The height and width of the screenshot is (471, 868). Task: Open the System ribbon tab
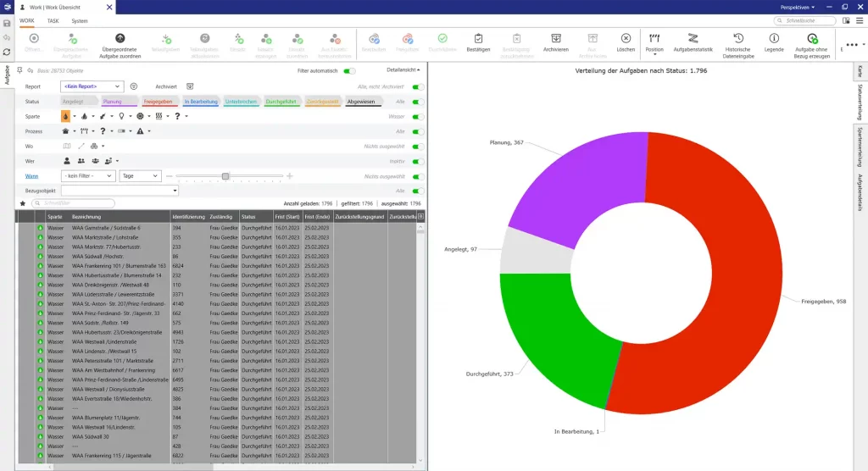click(x=80, y=20)
